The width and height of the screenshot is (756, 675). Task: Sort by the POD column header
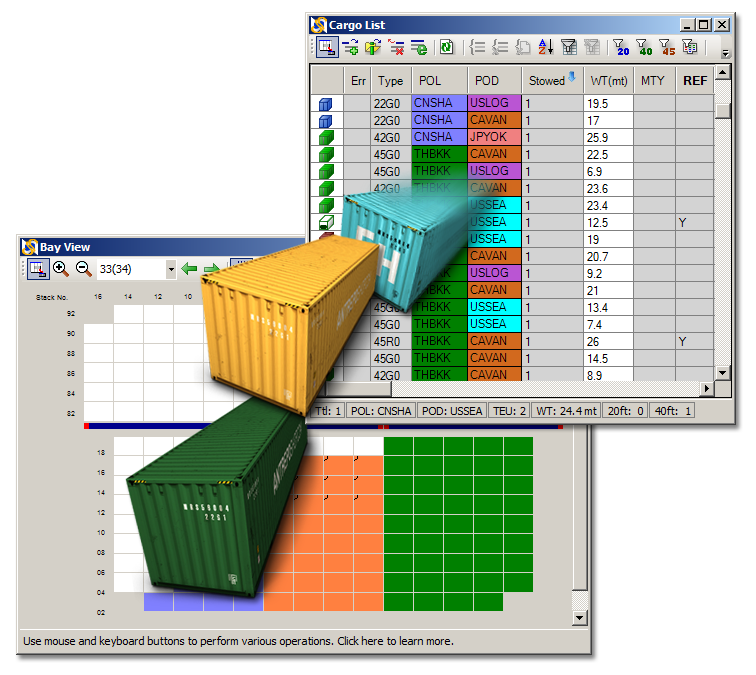(x=494, y=81)
